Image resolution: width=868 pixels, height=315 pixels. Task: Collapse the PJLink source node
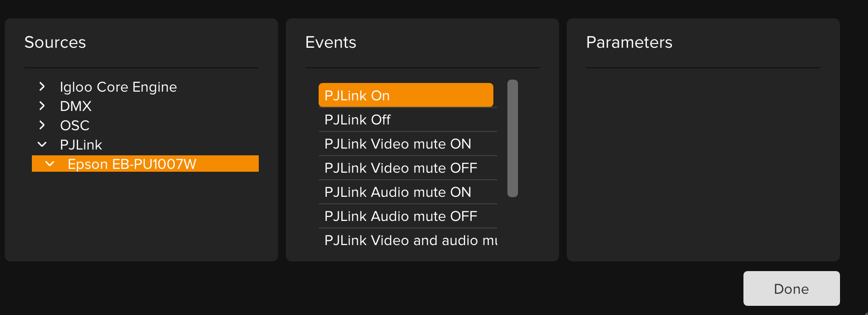[42, 145]
